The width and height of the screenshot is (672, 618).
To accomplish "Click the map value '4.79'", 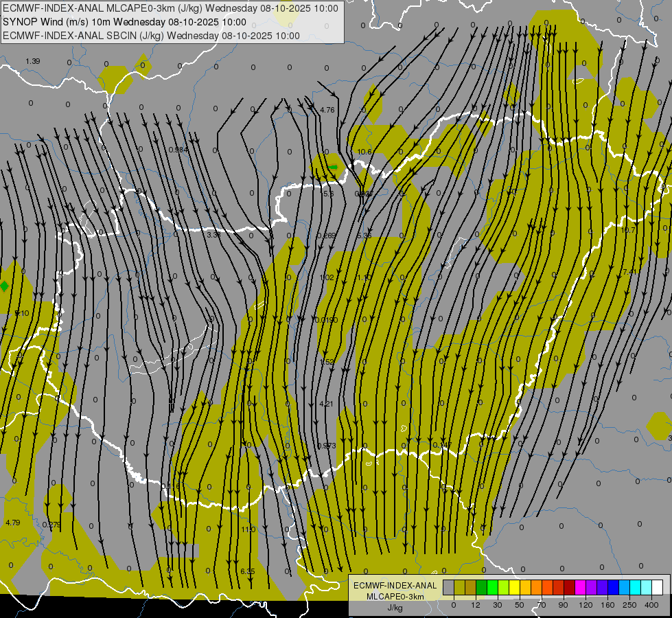I will coord(13,523).
